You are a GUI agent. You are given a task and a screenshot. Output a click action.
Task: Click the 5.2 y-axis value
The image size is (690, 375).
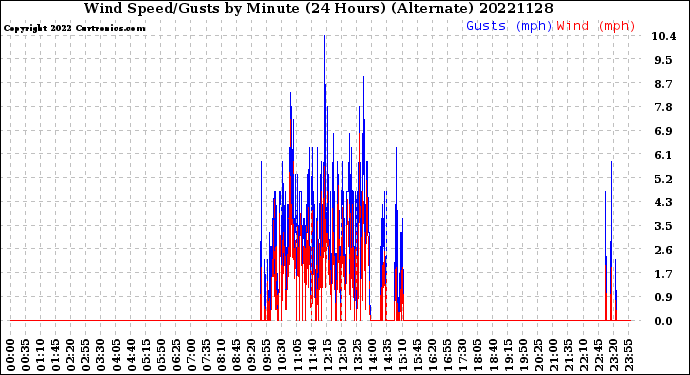pos(664,179)
